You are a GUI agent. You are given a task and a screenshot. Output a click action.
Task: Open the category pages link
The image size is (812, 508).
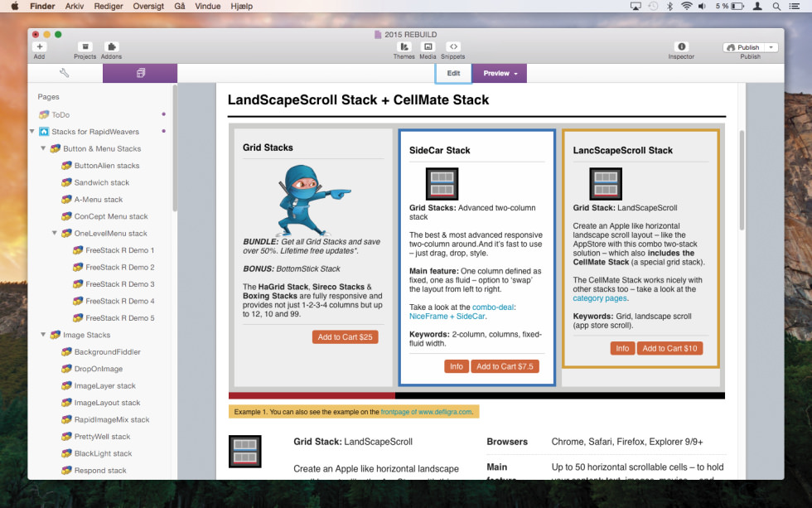[x=600, y=298]
